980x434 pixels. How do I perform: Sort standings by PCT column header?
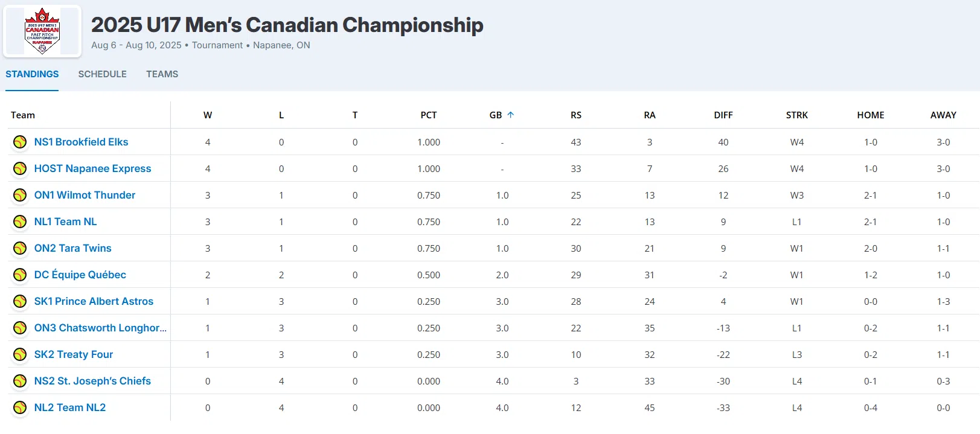pyautogui.click(x=429, y=115)
